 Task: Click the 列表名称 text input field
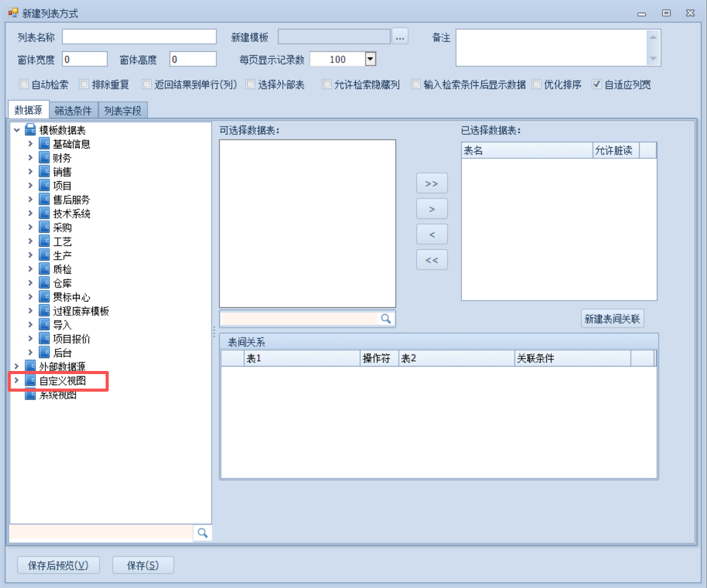pyautogui.click(x=139, y=37)
